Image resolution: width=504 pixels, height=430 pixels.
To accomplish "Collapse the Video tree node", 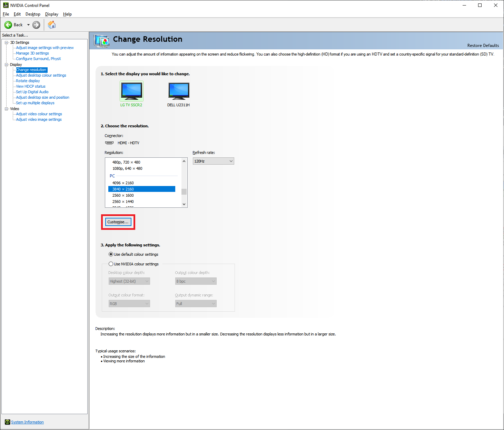I will pos(6,109).
